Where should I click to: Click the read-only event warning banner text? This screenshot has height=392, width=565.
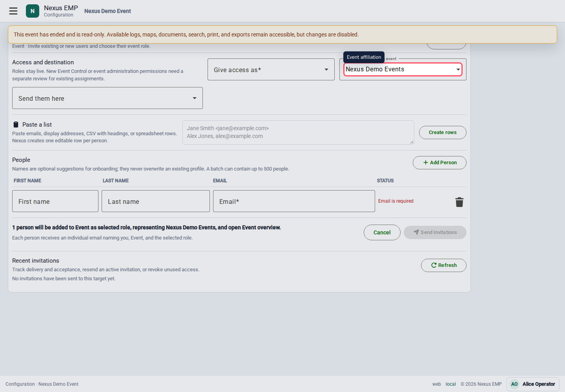(x=186, y=34)
